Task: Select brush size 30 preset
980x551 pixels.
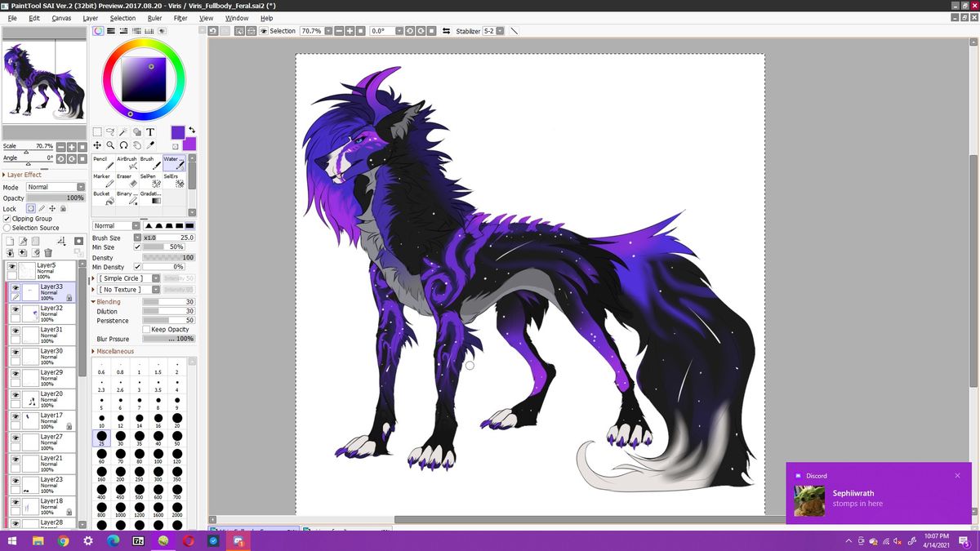Action: coord(120,439)
